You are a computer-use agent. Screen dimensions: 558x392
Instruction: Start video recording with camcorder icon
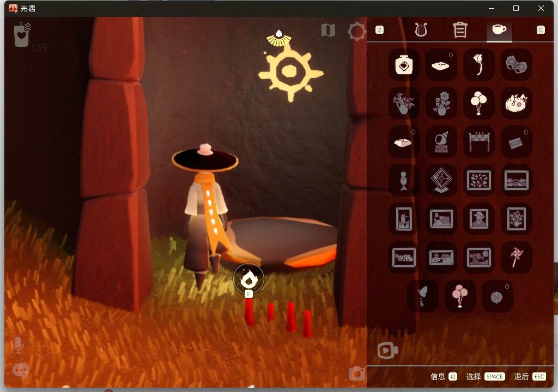click(x=387, y=351)
